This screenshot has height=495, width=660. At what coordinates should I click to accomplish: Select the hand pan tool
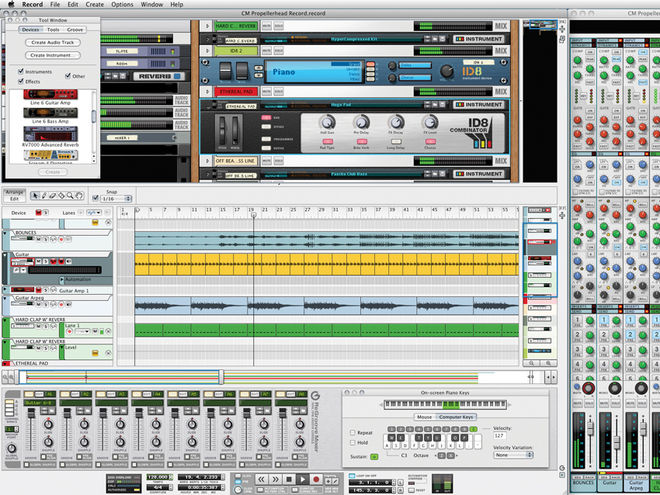[79, 195]
